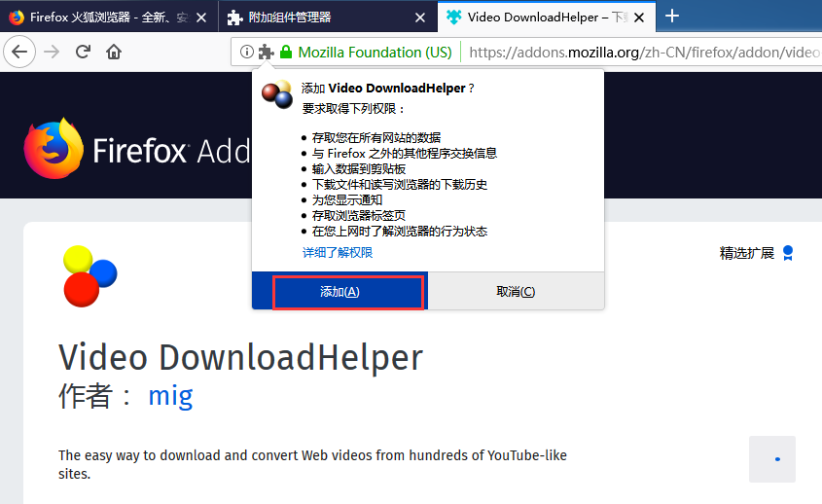Open a new tab with plus button
The height and width of the screenshot is (504, 822).
(x=672, y=17)
